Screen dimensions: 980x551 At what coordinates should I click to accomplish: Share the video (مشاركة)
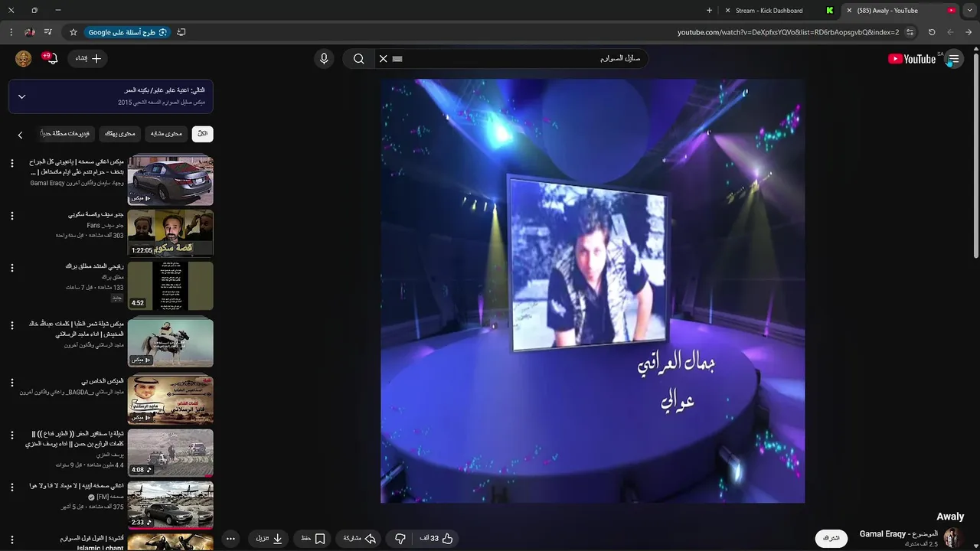tap(360, 539)
